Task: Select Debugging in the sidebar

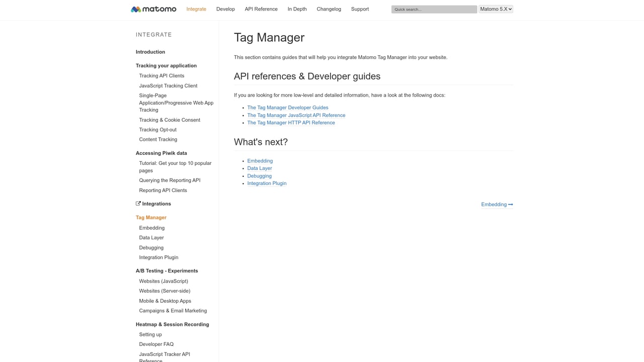Action: pyautogui.click(x=151, y=247)
